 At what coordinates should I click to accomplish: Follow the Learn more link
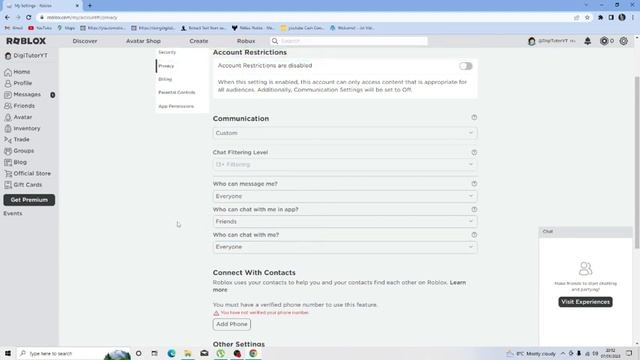pos(458,282)
